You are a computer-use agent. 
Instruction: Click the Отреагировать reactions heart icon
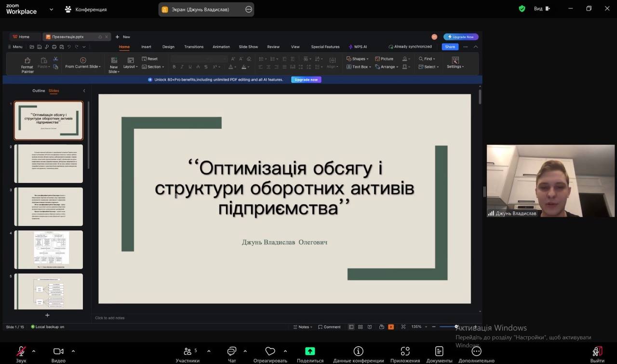[270, 351]
